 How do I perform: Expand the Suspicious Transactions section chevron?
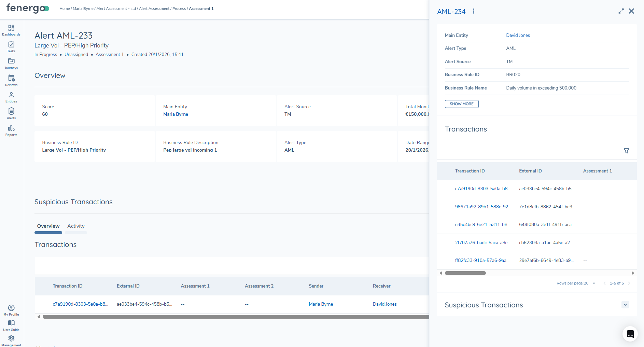[625, 305]
